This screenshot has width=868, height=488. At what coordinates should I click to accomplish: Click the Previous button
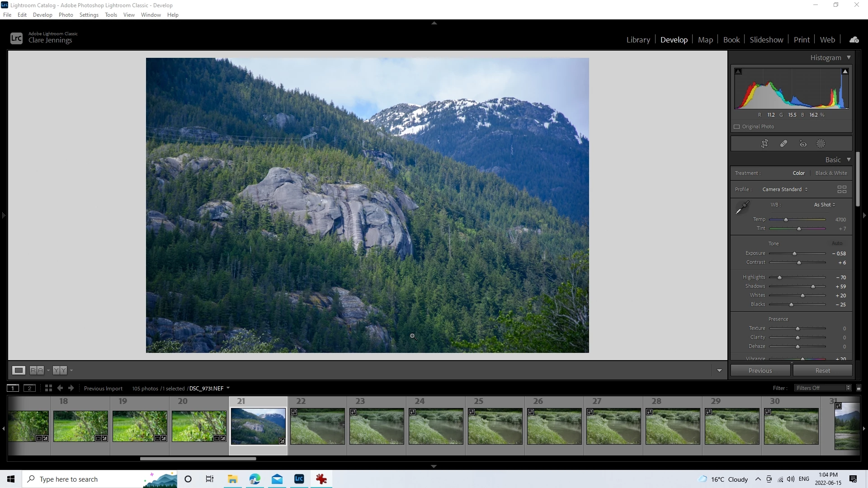(760, 371)
